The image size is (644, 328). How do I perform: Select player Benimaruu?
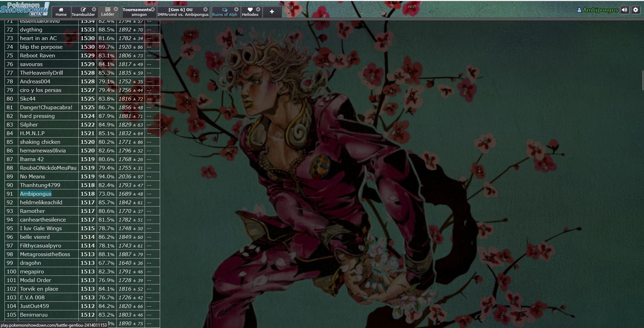click(x=34, y=315)
